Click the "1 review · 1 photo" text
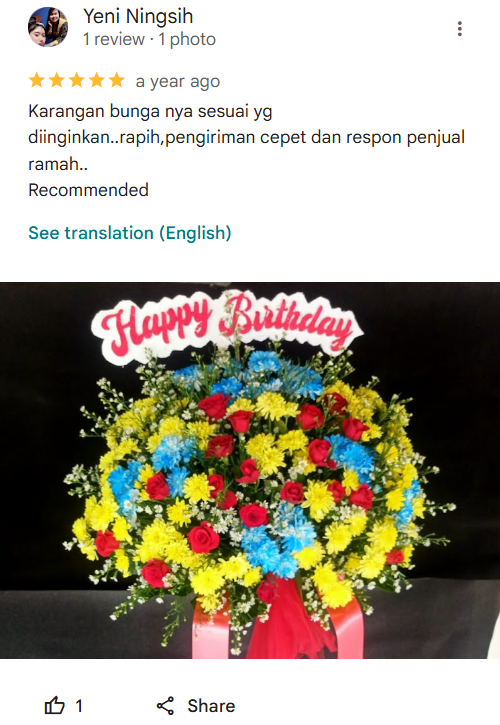This screenshot has width=500, height=725. (x=149, y=39)
